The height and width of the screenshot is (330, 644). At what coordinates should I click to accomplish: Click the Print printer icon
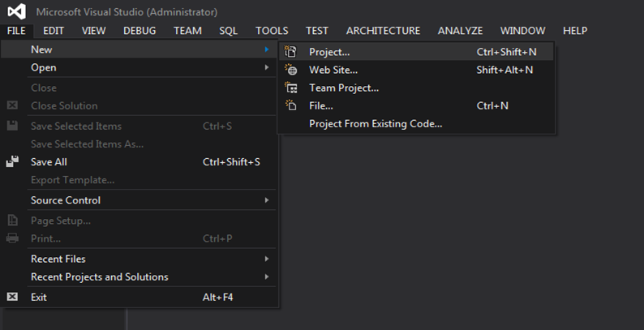point(12,238)
